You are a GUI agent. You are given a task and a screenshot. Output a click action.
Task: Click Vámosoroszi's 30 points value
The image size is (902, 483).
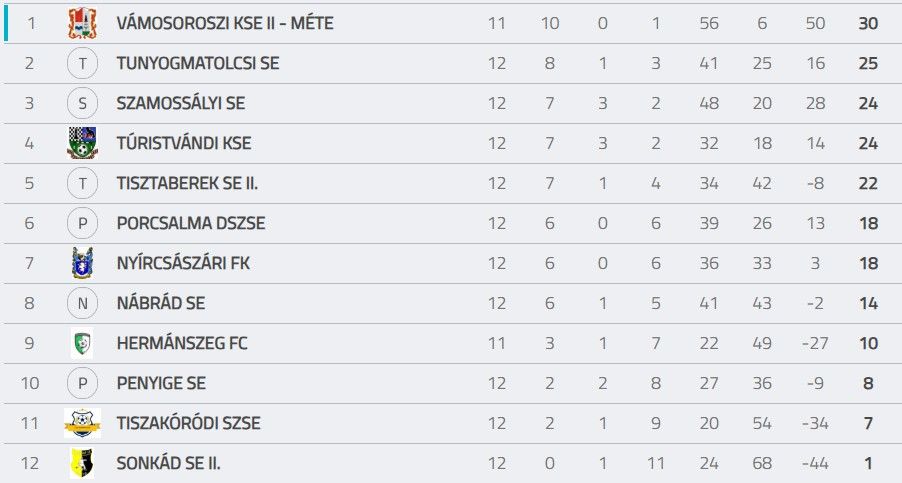(868, 23)
